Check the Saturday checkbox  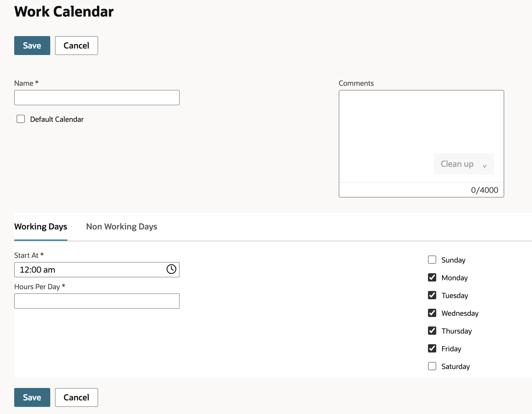[x=432, y=366]
